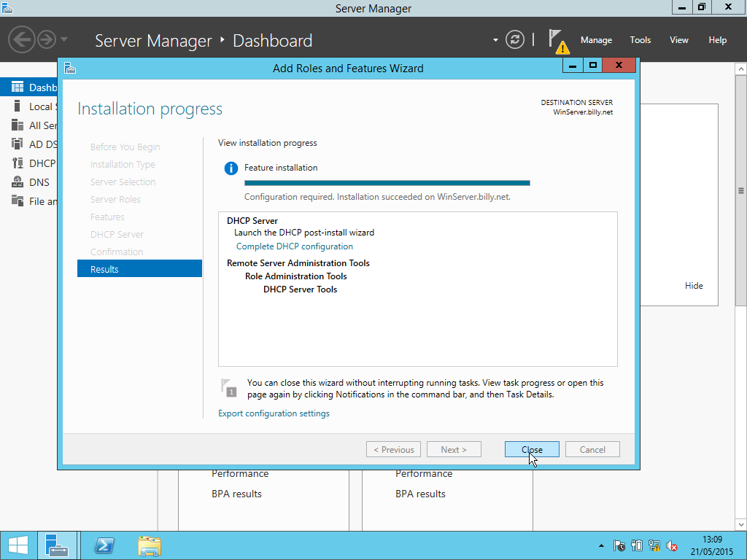
Task: Select All Servers icon in sidebar
Action: point(18,125)
